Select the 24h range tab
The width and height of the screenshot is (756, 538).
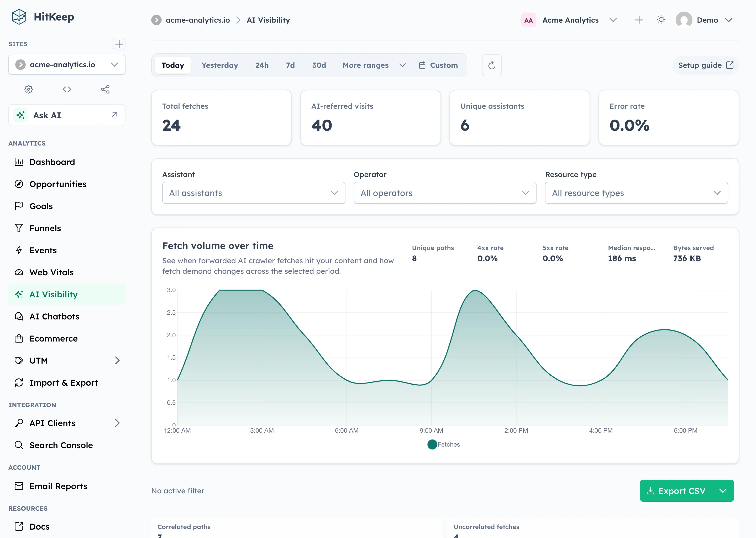(x=262, y=65)
